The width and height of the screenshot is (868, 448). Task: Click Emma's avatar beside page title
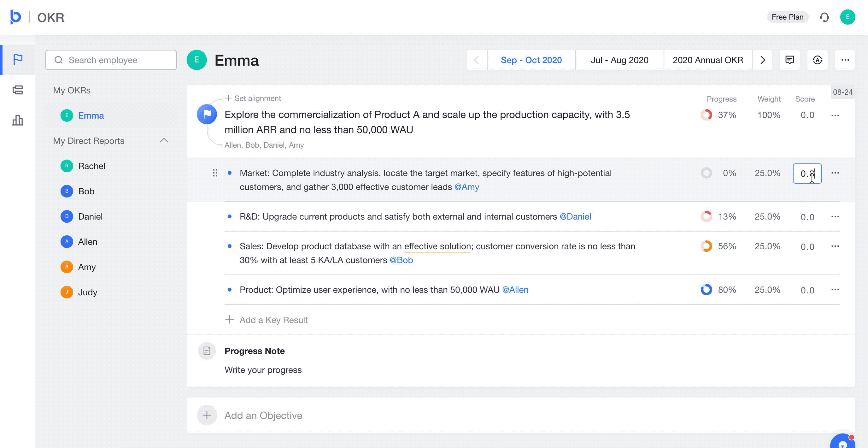tap(197, 60)
